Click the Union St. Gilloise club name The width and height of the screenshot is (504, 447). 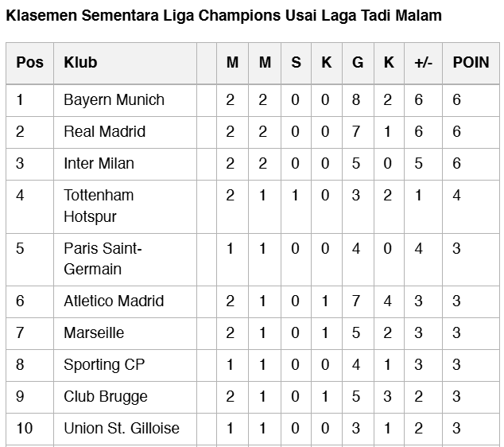tap(122, 428)
